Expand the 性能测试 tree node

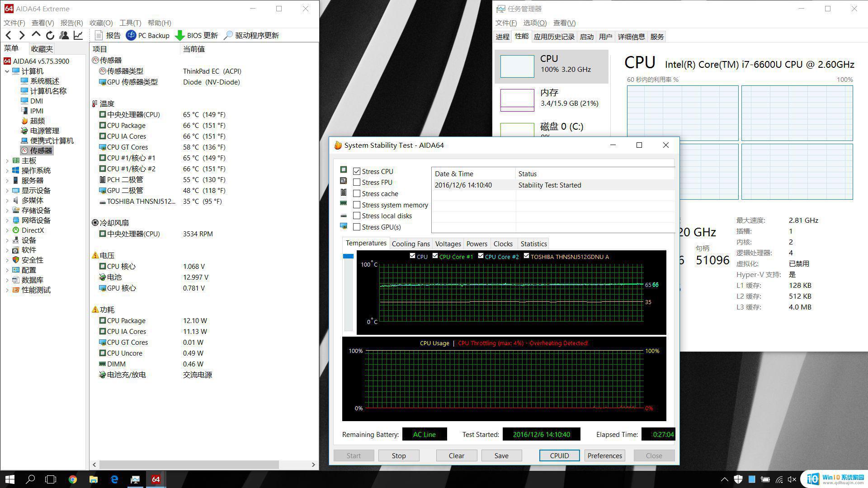point(7,290)
